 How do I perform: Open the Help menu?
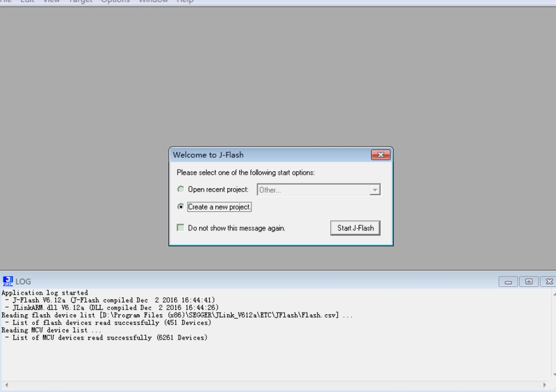[185, 2]
